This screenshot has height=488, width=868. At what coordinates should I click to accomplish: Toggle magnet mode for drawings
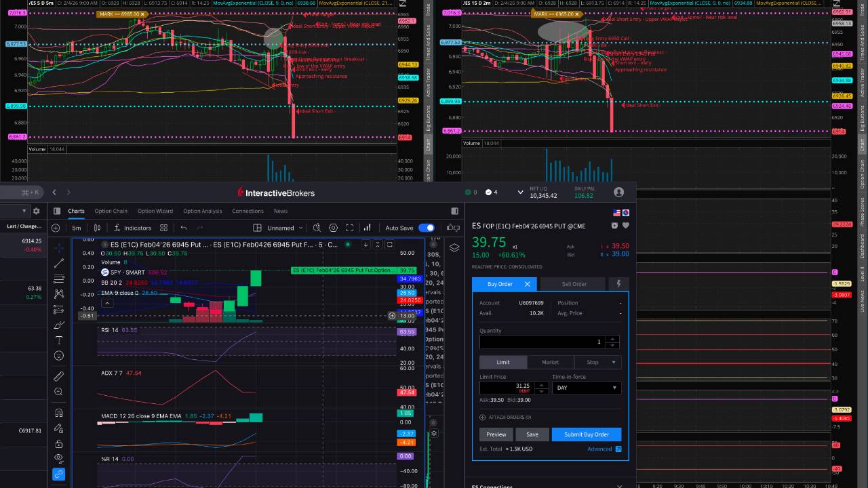pos(59,413)
